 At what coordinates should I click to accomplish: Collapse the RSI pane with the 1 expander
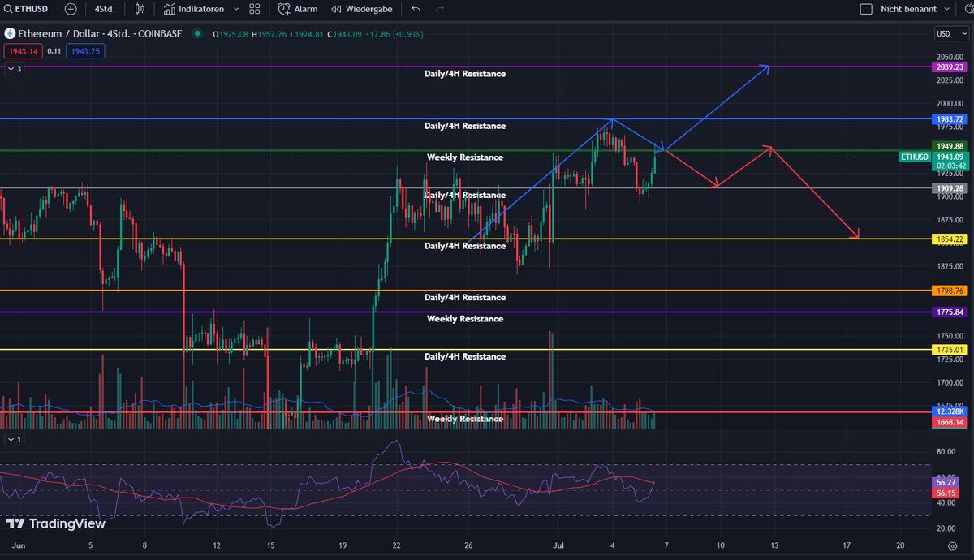tap(13, 439)
